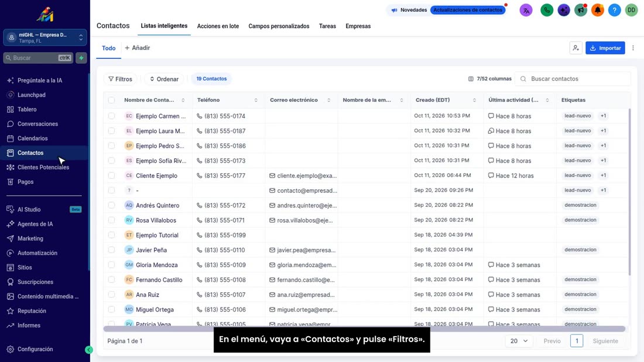Check the Ejemplo Carmen row checkbox
644x362 pixels.
pyautogui.click(x=111, y=116)
